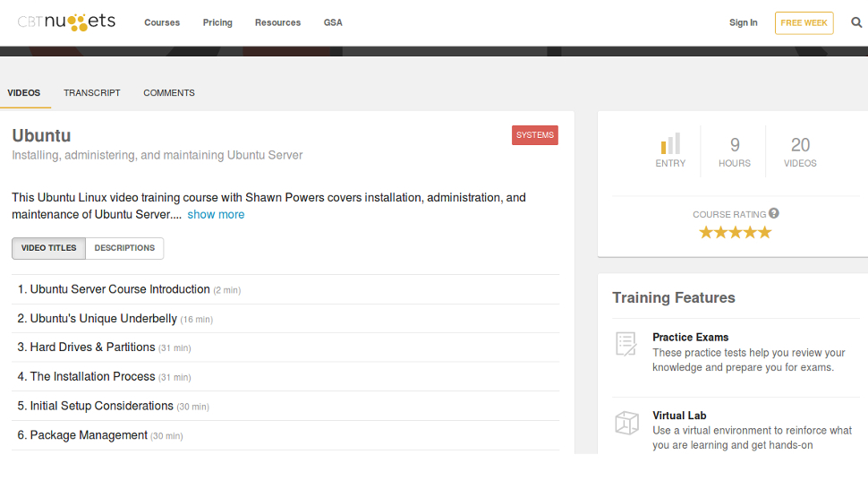Switch to the Transcript tab
Image resolution: width=868 pixels, height=489 pixels.
tap(92, 93)
